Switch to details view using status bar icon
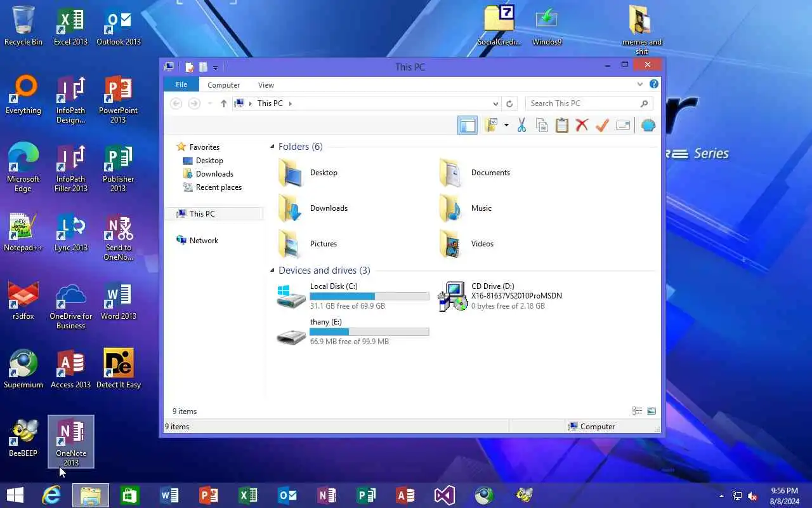The width and height of the screenshot is (812, 508). (x=638, y=411)
